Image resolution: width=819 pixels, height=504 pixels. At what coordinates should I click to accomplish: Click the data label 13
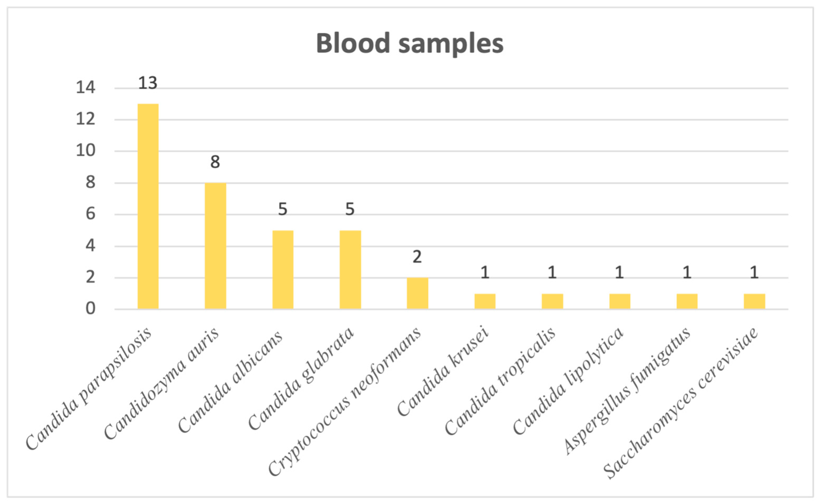pos(147,83)
